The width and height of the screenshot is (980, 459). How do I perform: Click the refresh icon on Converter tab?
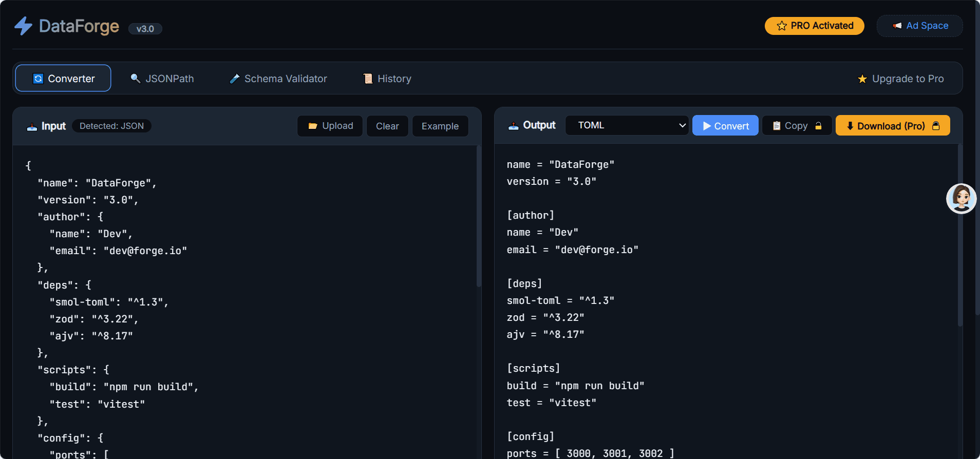38,79
